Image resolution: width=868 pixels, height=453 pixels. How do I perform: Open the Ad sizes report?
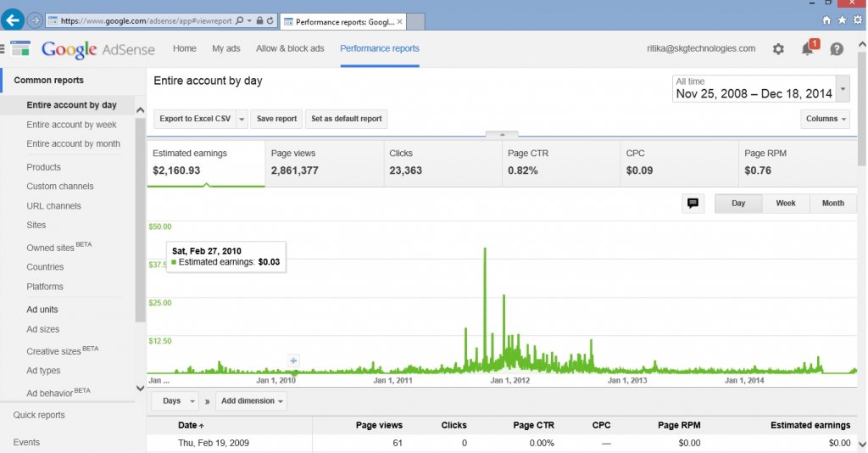(42, 329)
